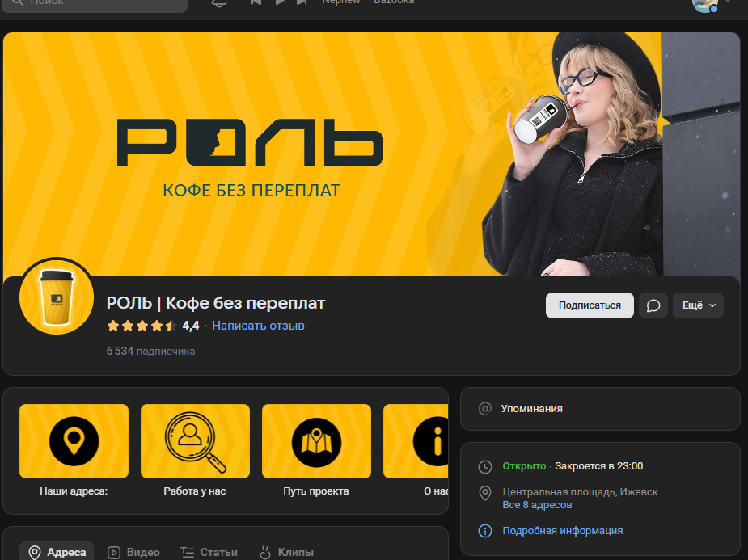Click the address pin icon in info panel
748x560 pixels.
485,493
